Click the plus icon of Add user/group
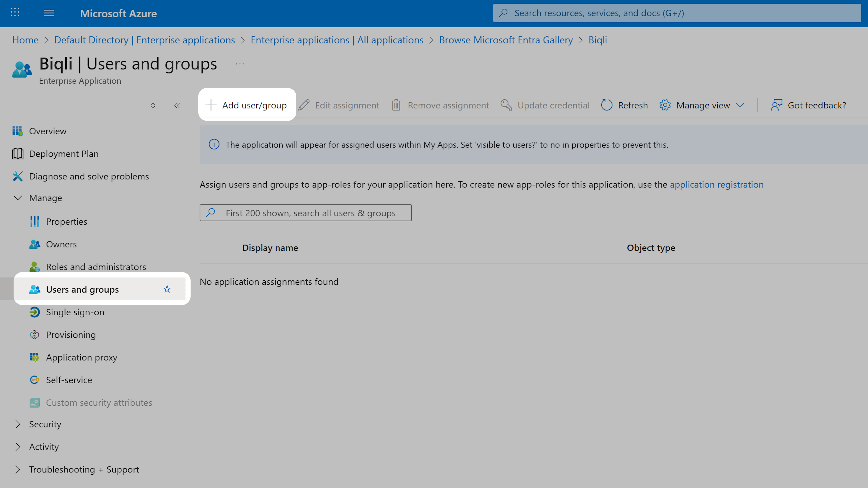868x488 pixels. (x=211, y=105)
